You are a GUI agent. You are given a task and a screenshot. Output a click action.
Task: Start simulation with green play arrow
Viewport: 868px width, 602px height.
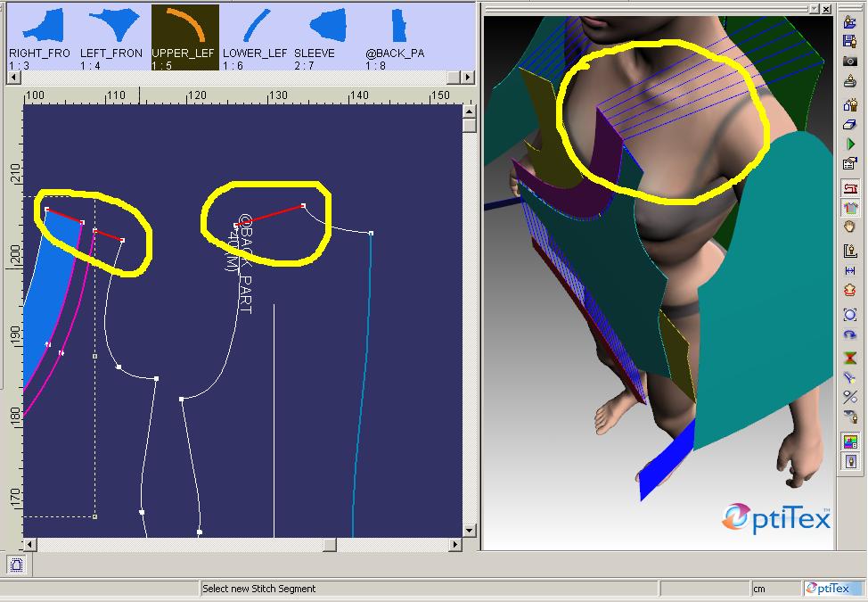pos(850,144)
